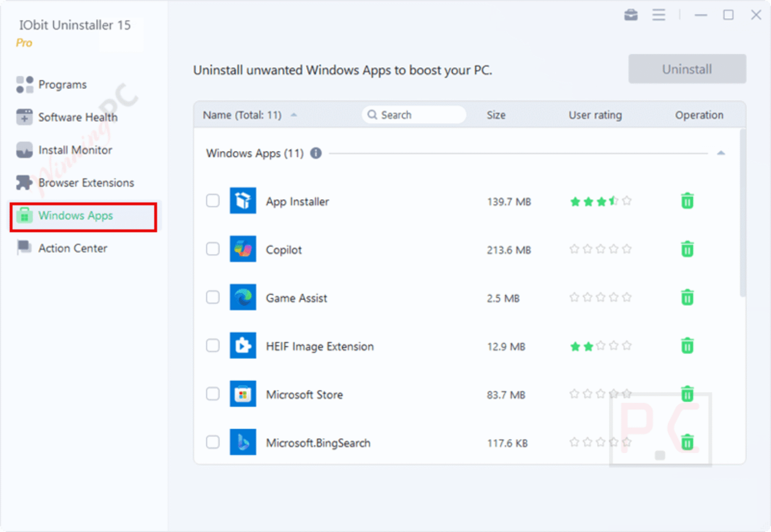Sort by the User rating column header
This screenshot has width=771, height=532.
pos(595,115)
